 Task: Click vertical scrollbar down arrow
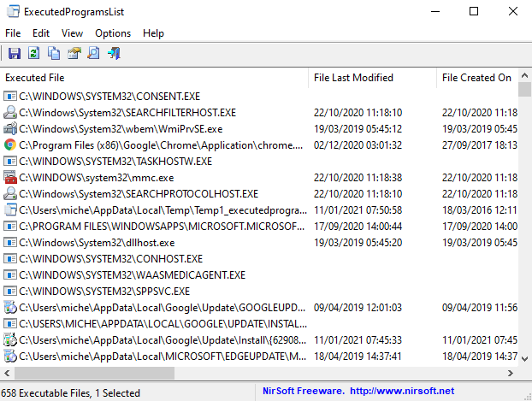coord(524,359)
